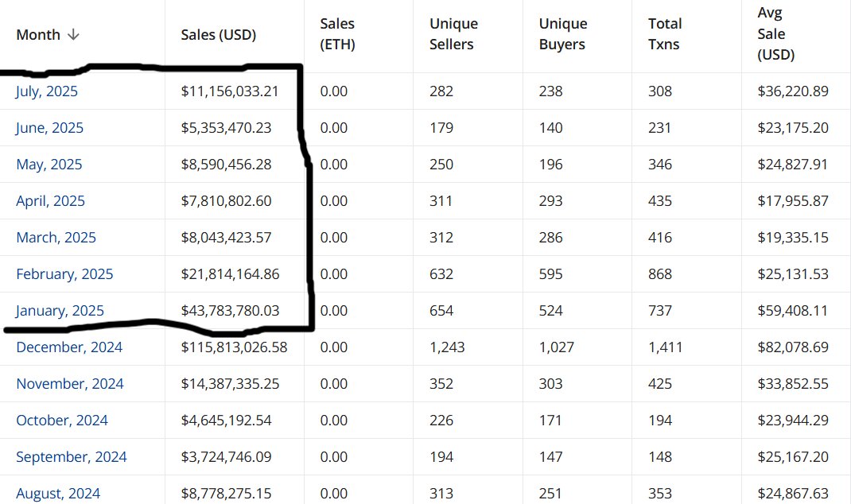Open the February, 2025 link

(x=64, y=274)
